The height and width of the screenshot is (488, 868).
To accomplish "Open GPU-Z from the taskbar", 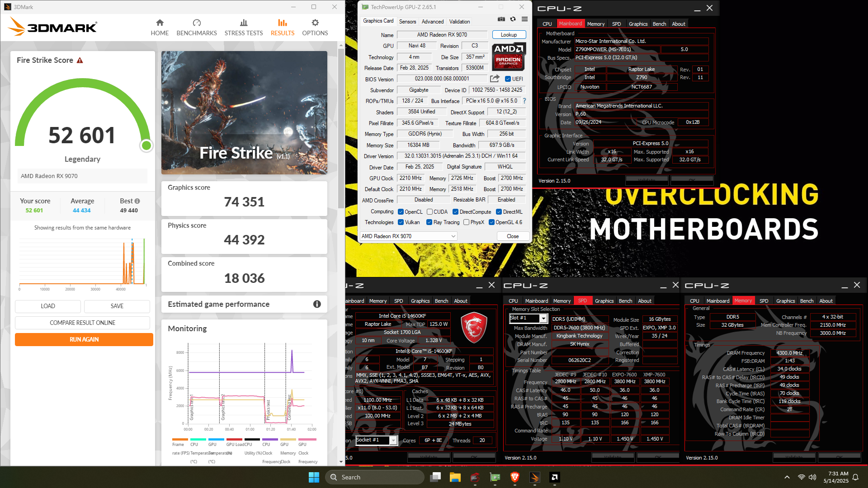I will [495, 477].
